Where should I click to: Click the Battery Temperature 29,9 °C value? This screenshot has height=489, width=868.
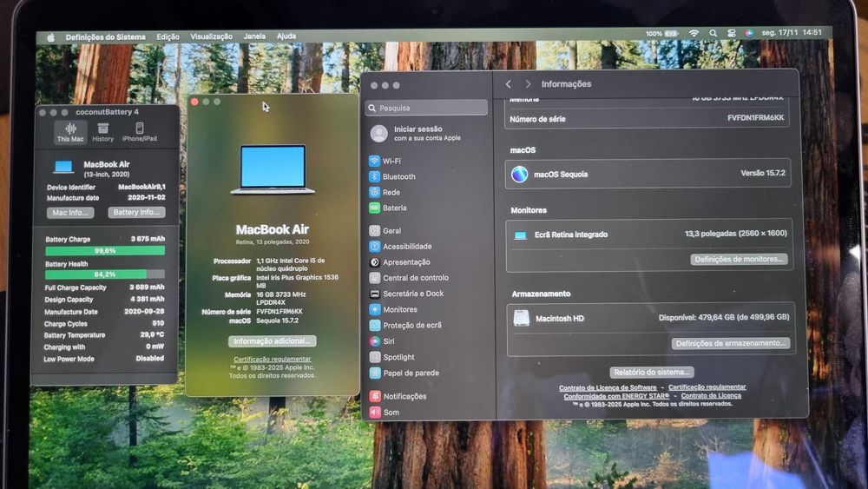pyautogui.click(x=152, y=334)
